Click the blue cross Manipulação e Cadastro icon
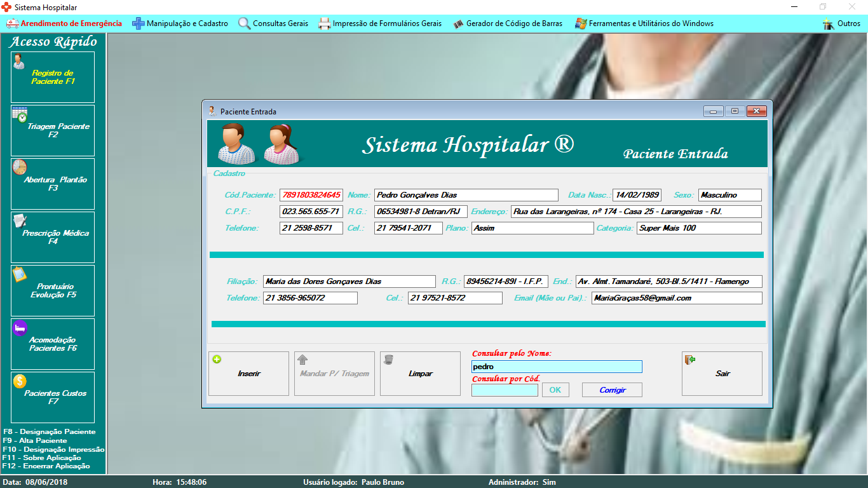 [138, 24]
